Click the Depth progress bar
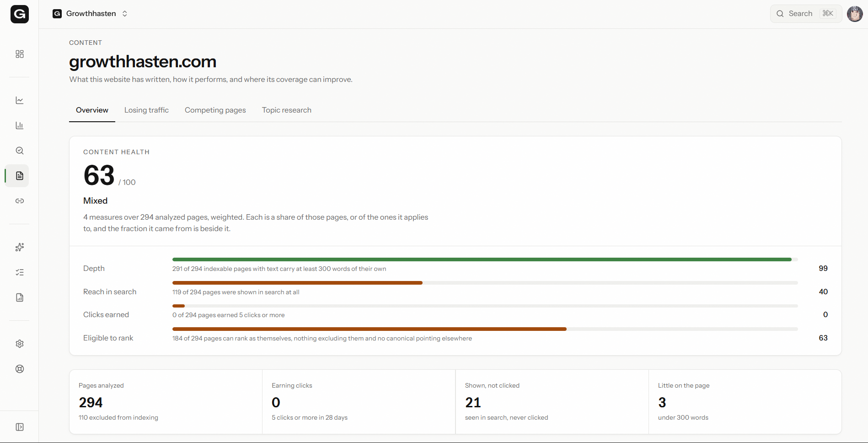This screenshot has width=868, height=443. 485,259
